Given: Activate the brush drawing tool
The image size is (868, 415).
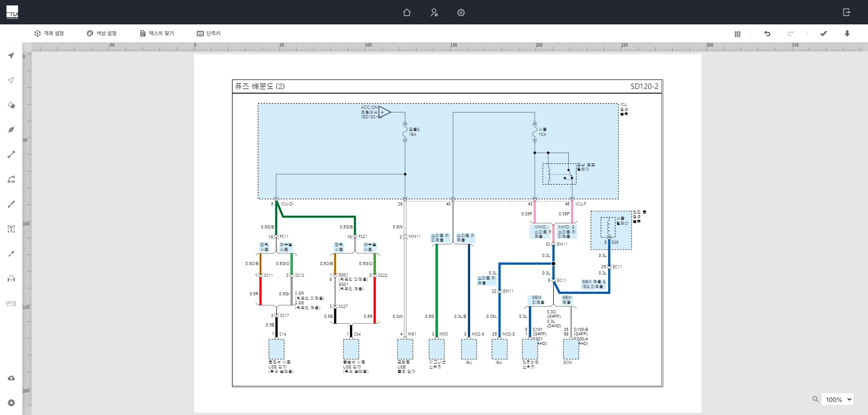Looking at the screenshot, I should coord(11,204).
